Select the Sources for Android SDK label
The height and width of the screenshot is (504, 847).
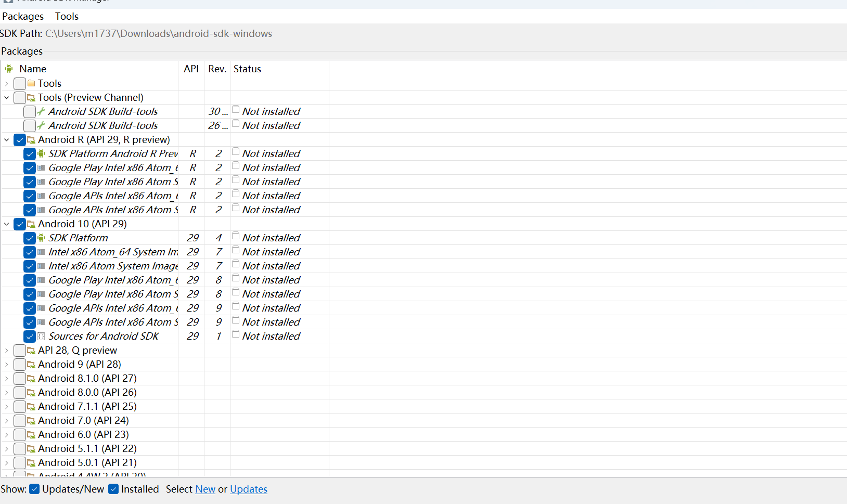tap(104, 336)
